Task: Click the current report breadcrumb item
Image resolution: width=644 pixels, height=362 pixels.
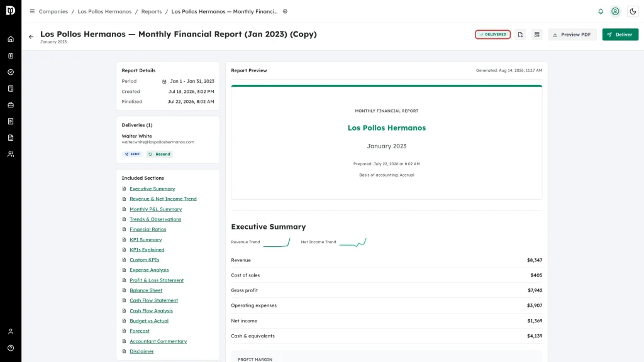Action: (225, 11)
